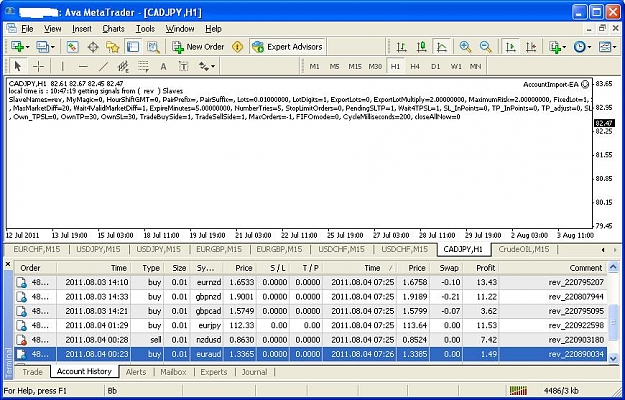Switch timeframe to H4
This screenshot has width=625, height=400.
(x=415, y=67)
